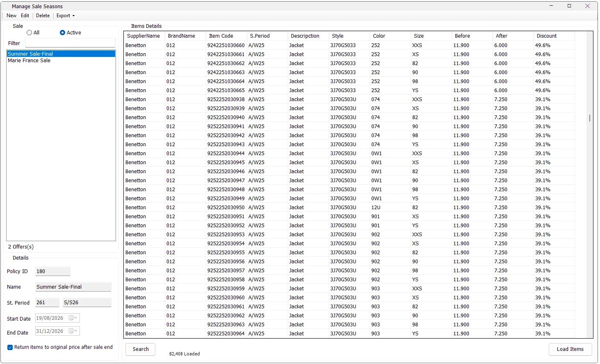Maximize the Manage Sale Seasons window
This screenshot has height=364, width=600.
click(569, 6)
